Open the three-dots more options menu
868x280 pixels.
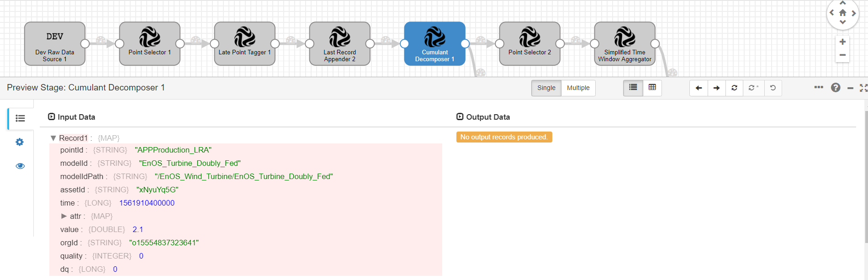pos(818,87)
